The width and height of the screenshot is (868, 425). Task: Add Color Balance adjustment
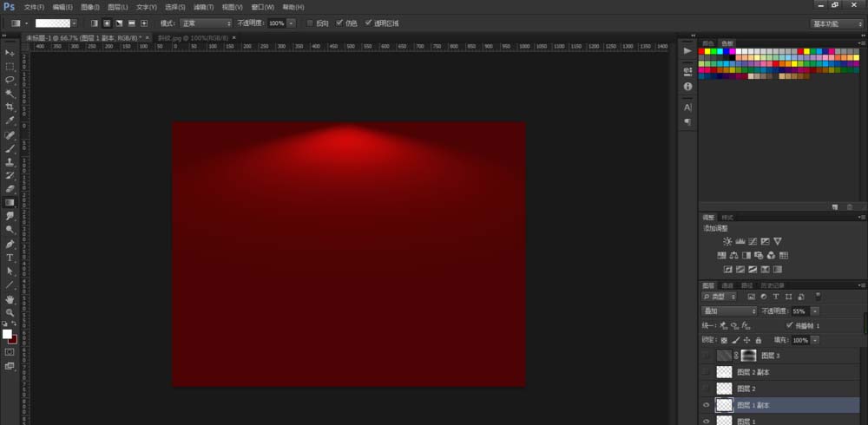tap(734, 256)
